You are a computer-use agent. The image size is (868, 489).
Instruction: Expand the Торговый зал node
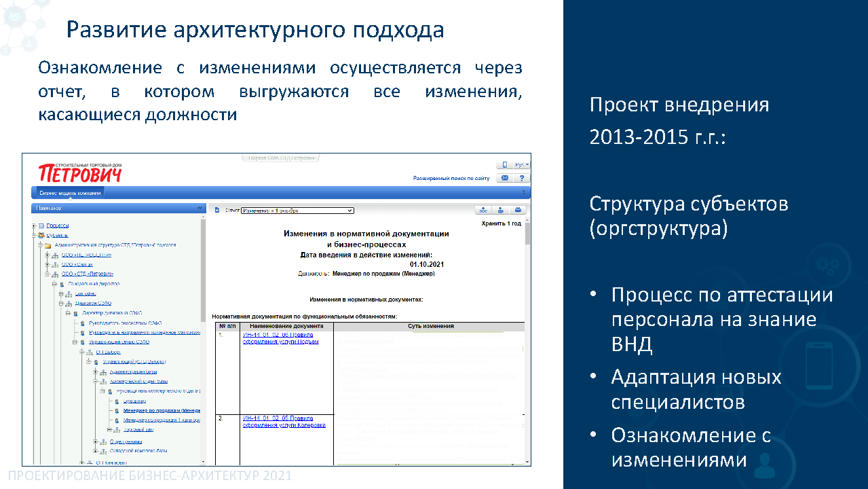point(110,430)
